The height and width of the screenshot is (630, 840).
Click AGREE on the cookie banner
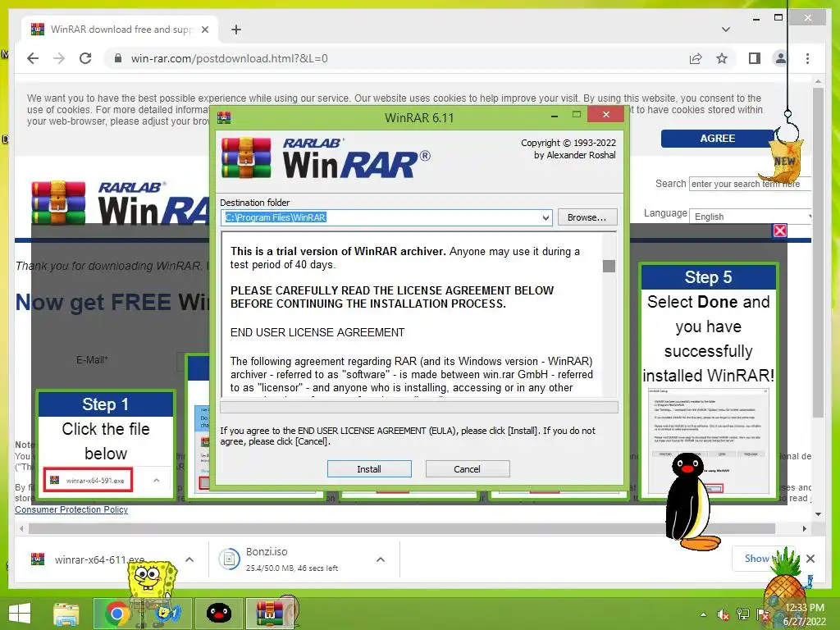click(x=717, y=138)
